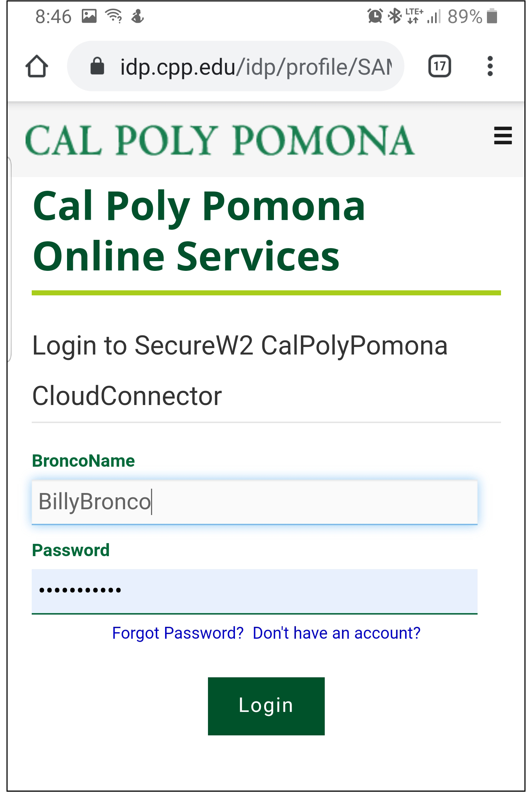Click the Don't have an account? link
The image size is (532, 792).
click(337, 633)
